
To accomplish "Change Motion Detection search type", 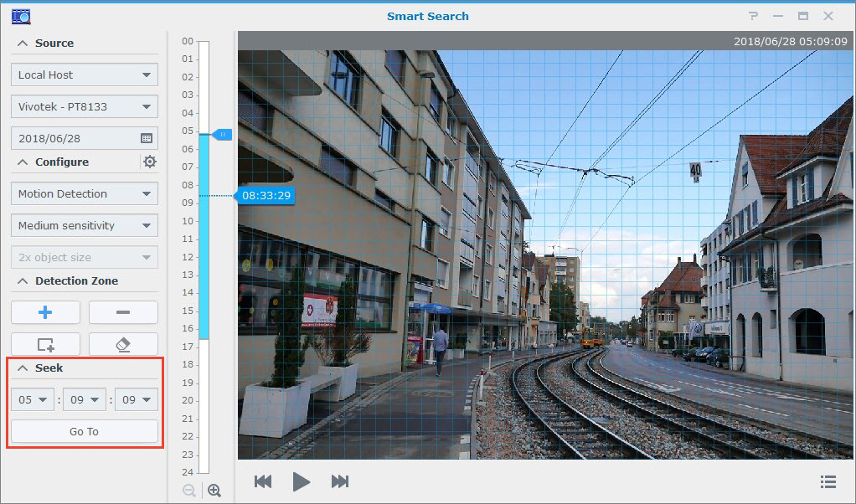I will point(84,193).
